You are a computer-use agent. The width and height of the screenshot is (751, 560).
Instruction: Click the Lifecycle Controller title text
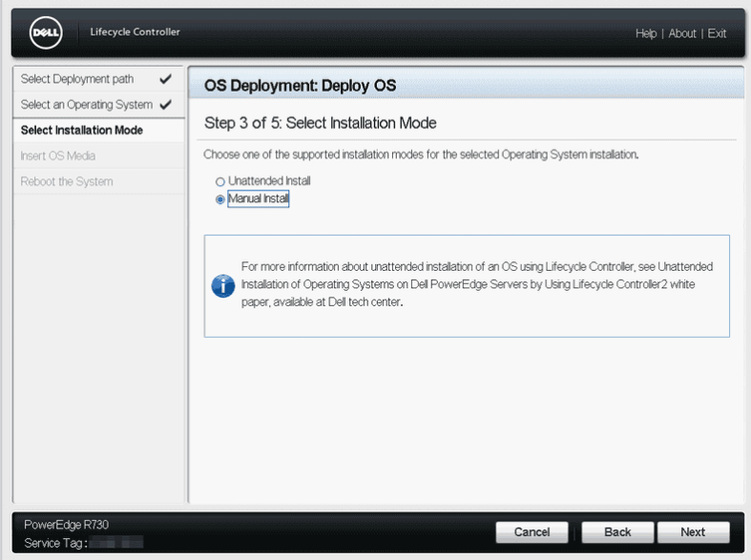coord(135,32)
